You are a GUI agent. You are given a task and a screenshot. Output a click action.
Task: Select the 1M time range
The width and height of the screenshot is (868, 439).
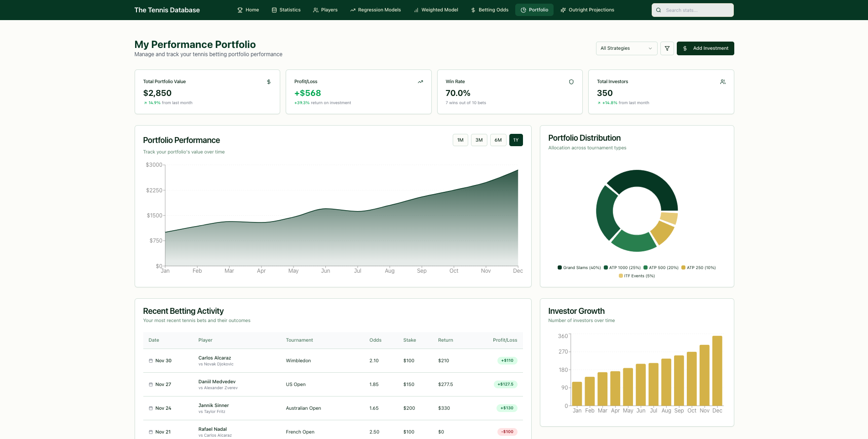[x=460, y=140]
